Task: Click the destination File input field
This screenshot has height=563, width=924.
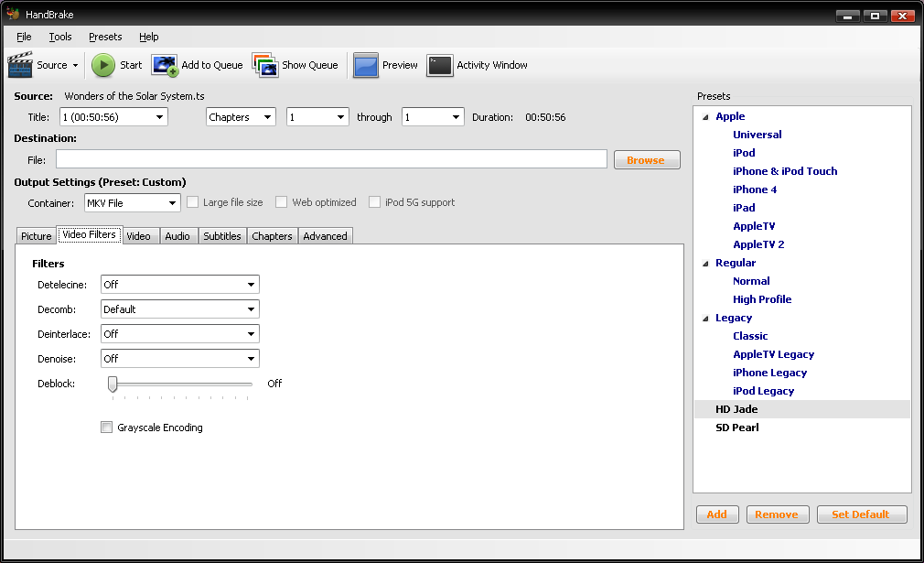Action: 331,159
